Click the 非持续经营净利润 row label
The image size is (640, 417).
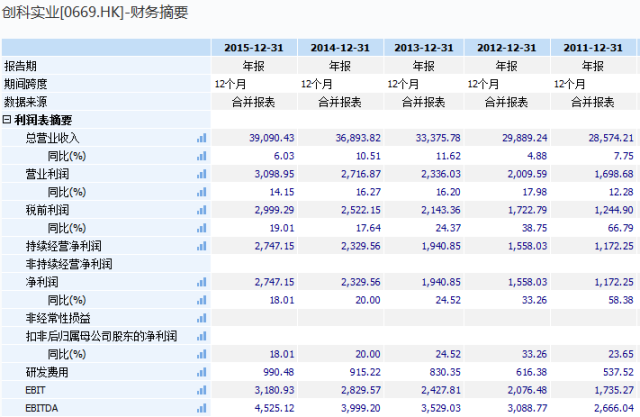click(69, 264)
